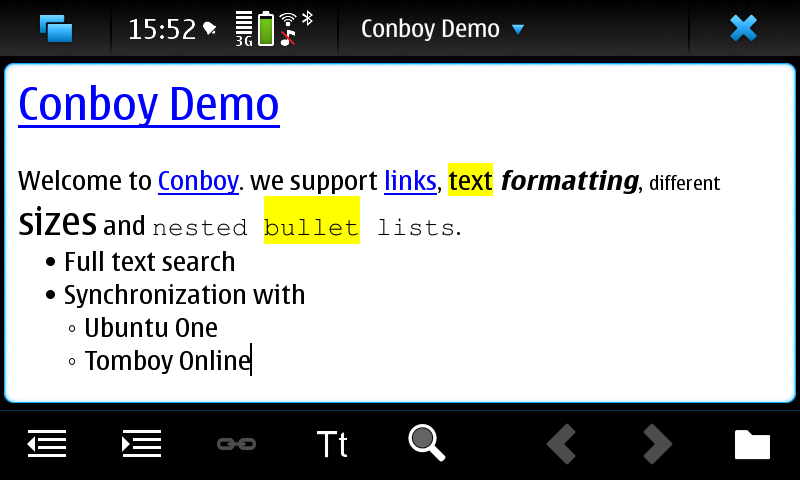Screen dimensions: 800x480
Task: Click the yellow highlighted word 'bullet'
Action: 312,220
